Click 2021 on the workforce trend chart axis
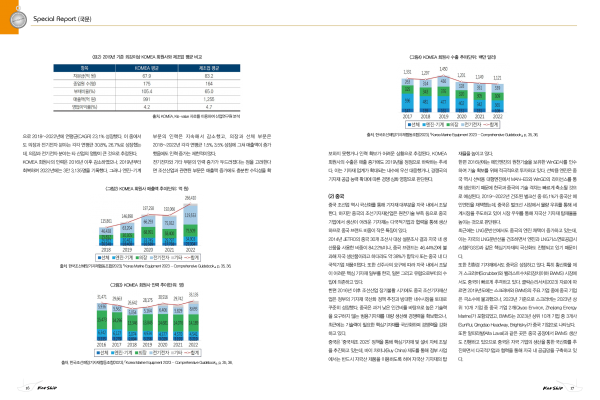Image resolution: width=600 pixels, height=400 pixels. (178, 344)
